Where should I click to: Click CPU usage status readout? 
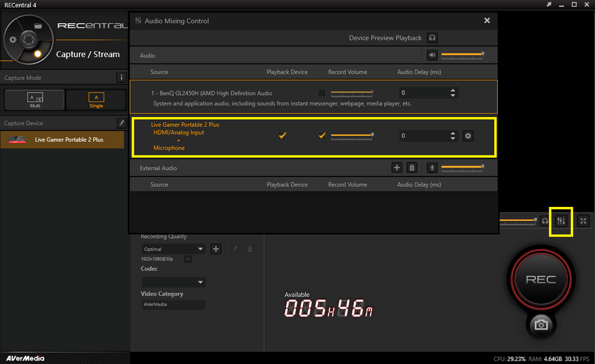[509, 359]
